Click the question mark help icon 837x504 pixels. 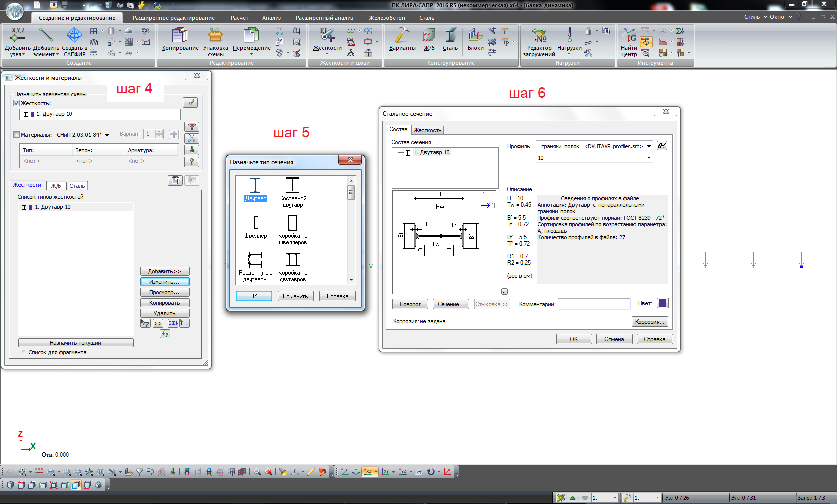tap(192, 162)
